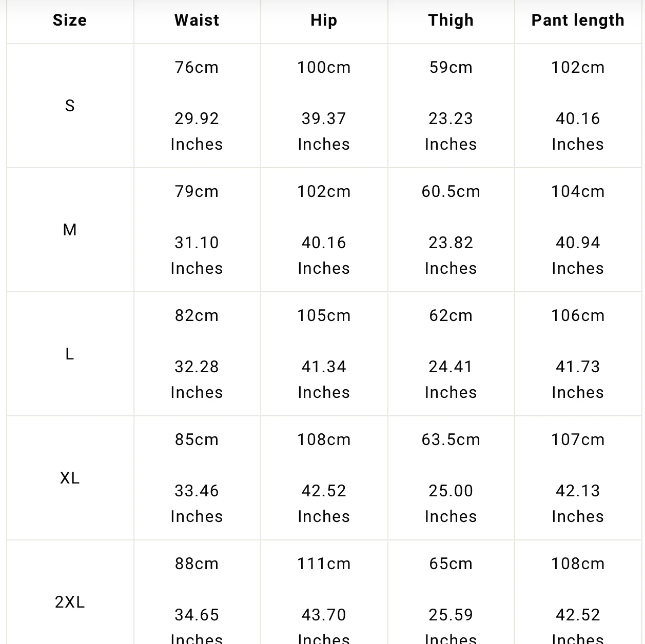Click the Hip column header
The image size is (645, 644).
pyautogui.click(x=324, y=21)
